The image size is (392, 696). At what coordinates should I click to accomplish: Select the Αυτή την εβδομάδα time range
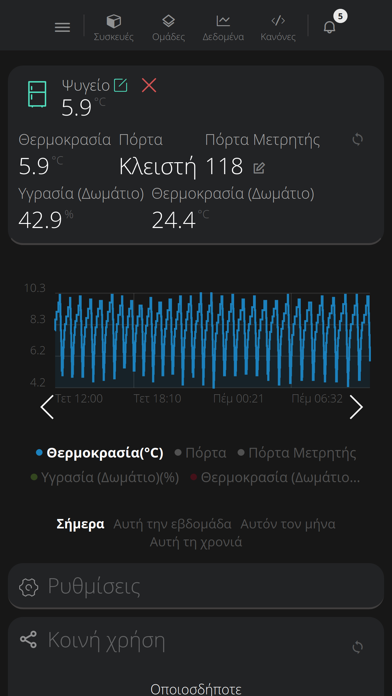point(172,524)
